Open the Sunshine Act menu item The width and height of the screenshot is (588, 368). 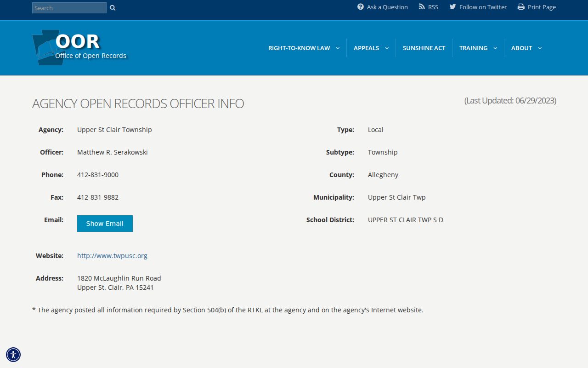424,48
